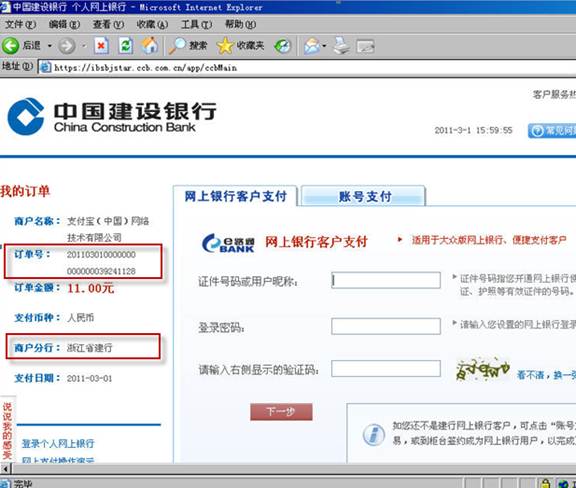Open the Search magnifier icon
The image size is (576, 488).
click(x=177, y=46)
